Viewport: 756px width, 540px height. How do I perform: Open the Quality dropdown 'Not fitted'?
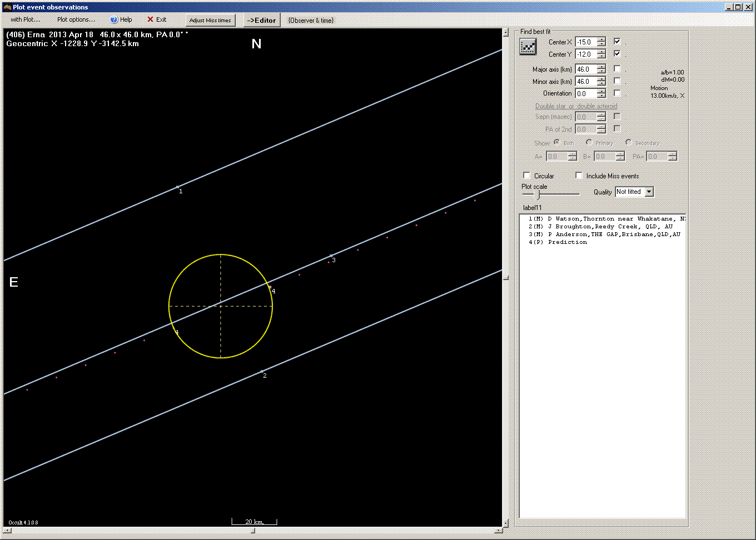(634, 192)
